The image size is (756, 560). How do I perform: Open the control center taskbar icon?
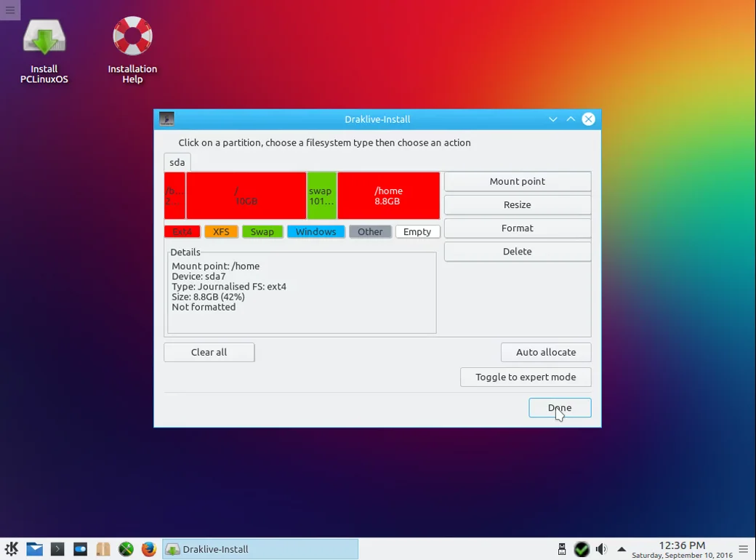80,549
